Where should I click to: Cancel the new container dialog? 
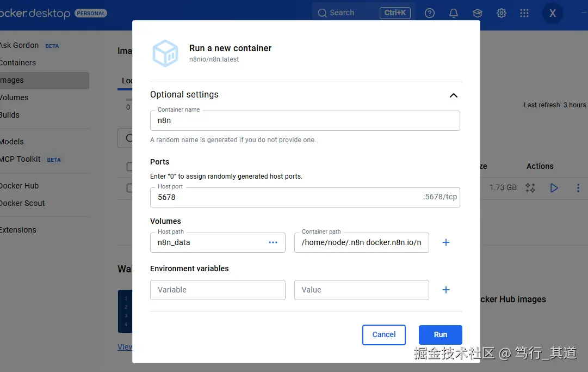(384, 334)
